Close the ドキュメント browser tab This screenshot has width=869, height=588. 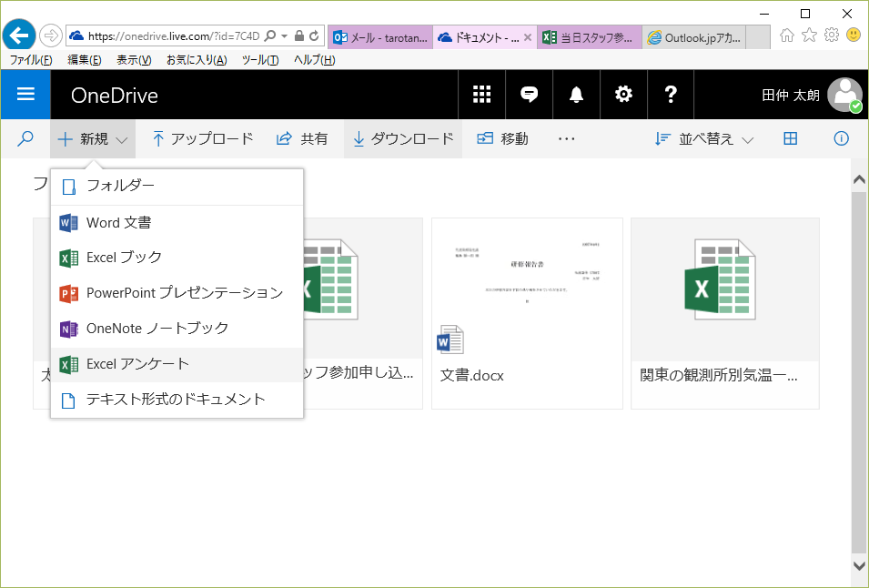pos(528,37)
